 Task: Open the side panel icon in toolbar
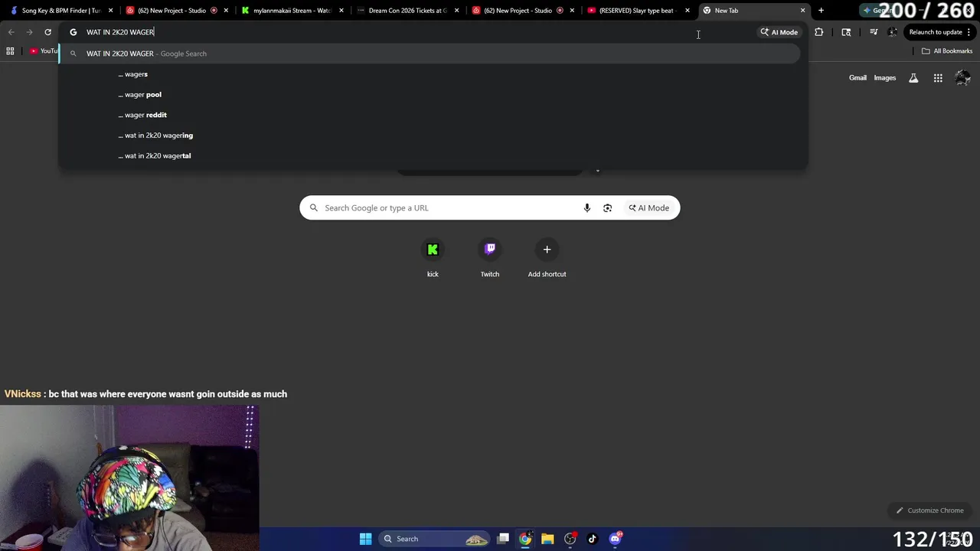pos(846,32)
